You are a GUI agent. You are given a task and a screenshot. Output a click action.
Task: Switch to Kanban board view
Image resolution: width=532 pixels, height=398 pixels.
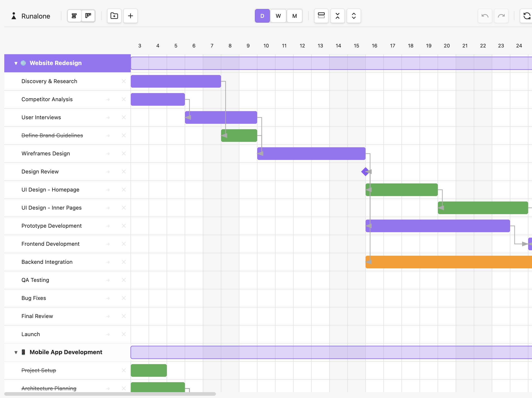(88, 16)
